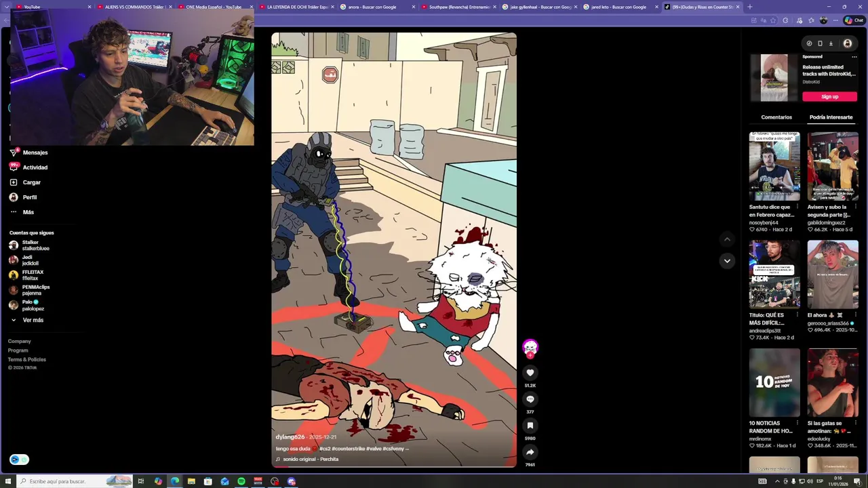Open the Windows notification center icon
This screenshot has height=488, width=868.
point(856,481)
